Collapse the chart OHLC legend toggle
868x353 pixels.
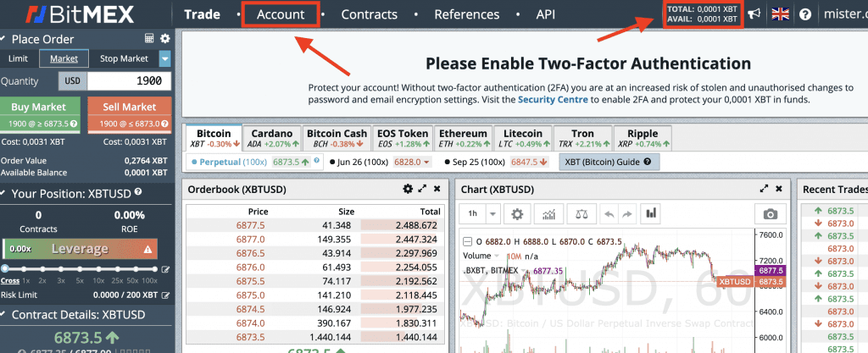point(466,241)
